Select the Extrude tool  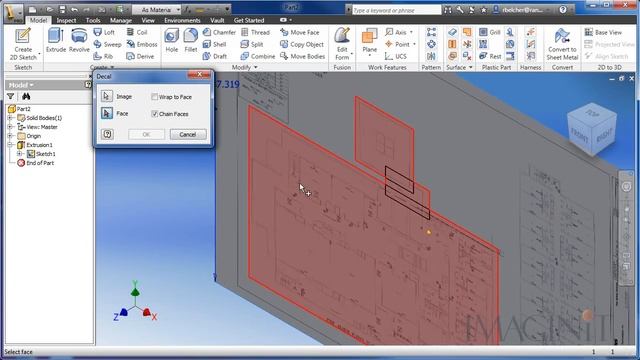[x=56, y=40]
